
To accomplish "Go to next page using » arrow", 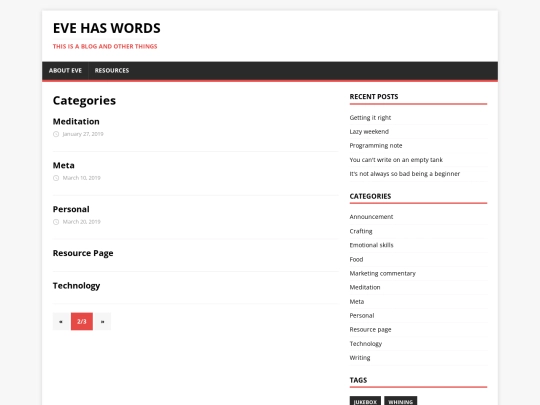I will coord(102,321).
